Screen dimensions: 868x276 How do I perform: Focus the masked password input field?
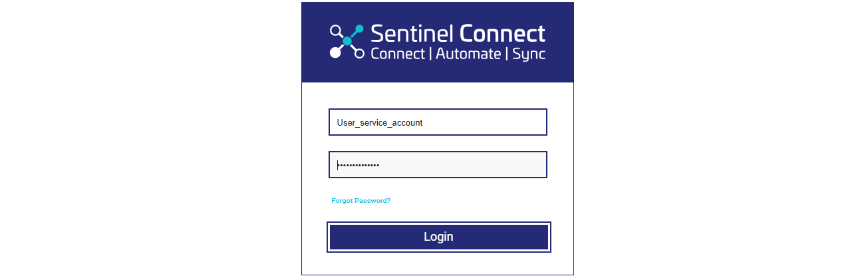click(x=438, y=165)
